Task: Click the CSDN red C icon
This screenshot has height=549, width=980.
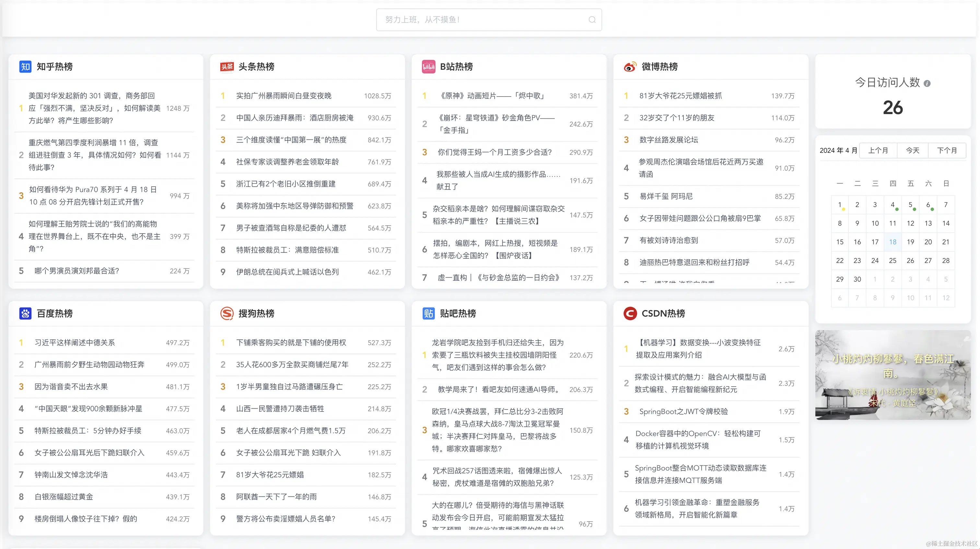Action: point(630,313)
